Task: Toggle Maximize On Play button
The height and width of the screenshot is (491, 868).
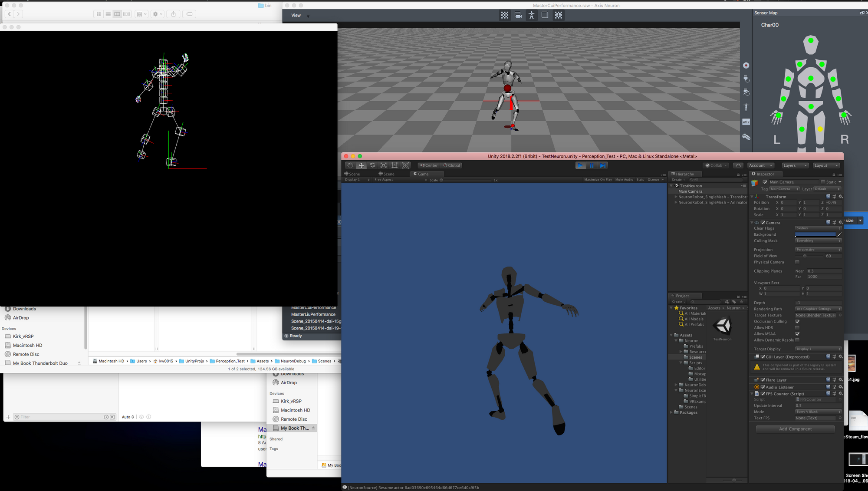Action: coord(598,180)
